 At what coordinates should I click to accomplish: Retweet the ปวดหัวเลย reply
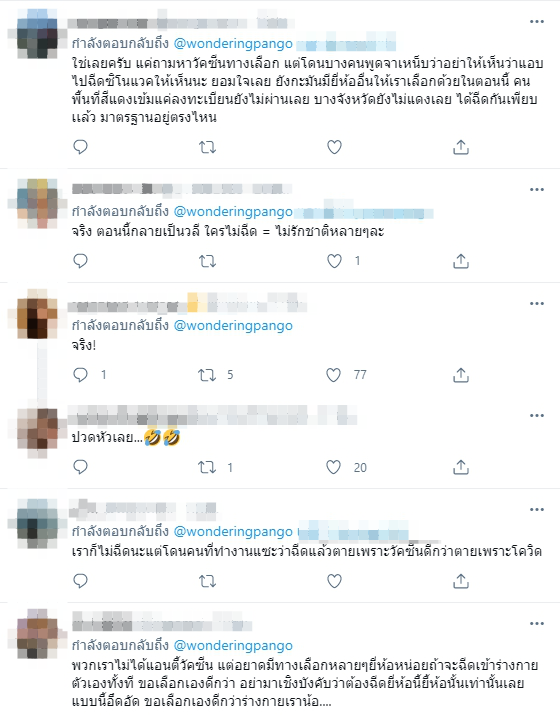click(x=207, y=467)
